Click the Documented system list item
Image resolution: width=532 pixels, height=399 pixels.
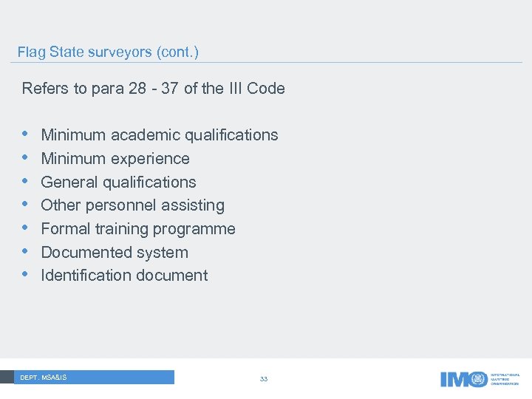[x=115, y=253]
